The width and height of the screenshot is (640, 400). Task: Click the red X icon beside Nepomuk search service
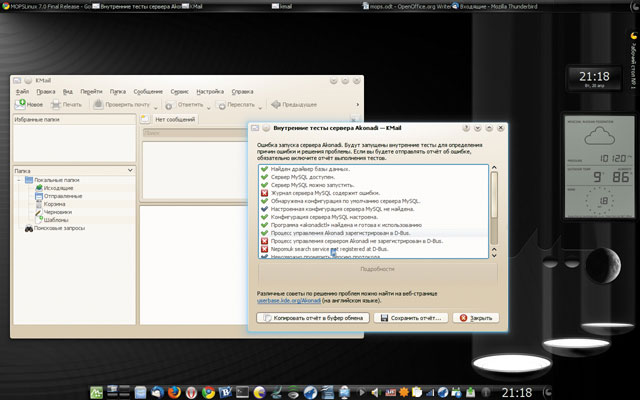click(x=264, y=249)
